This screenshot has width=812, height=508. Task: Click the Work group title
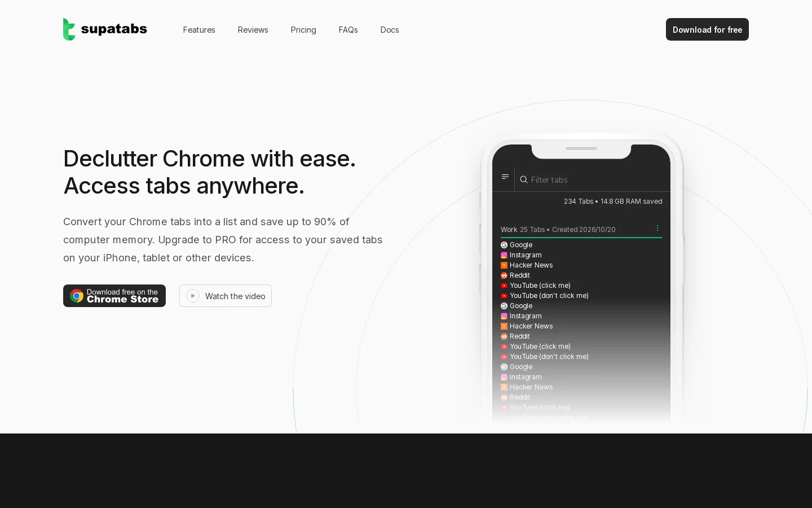coord(509,230)
